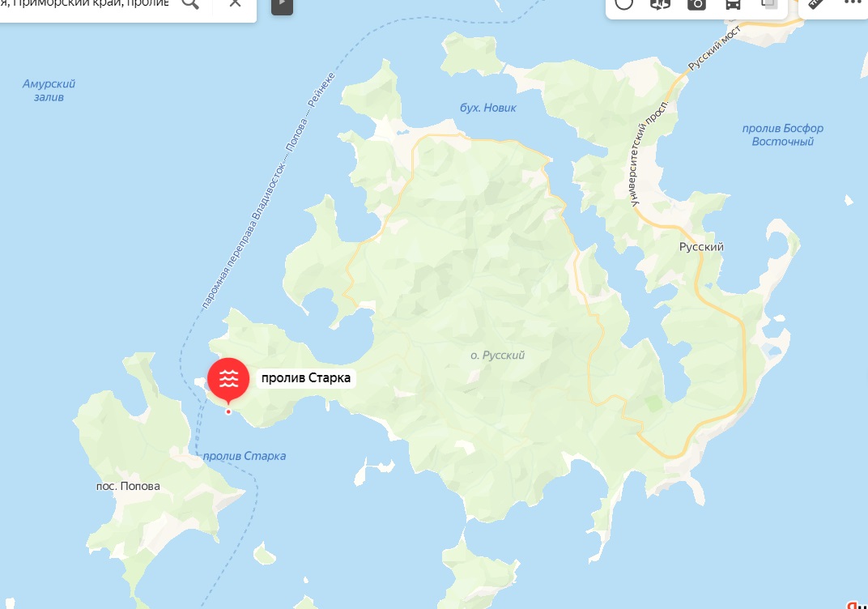Toggle the photos camera layer icon
The width and height of the screenshot is (868, 609).
tap(696, 4)
